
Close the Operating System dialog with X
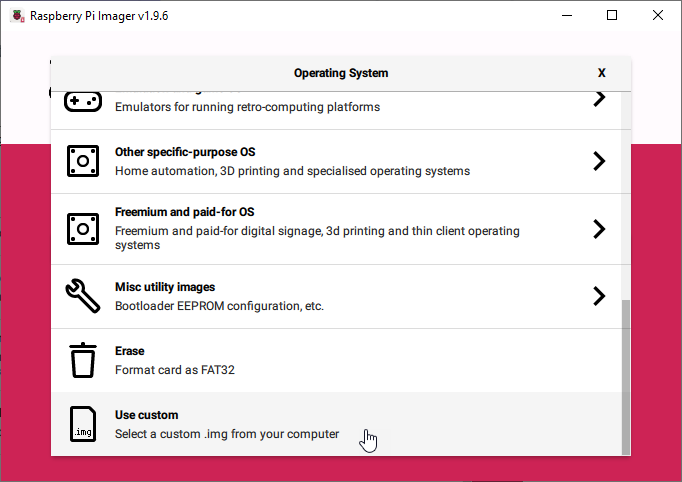602,73
